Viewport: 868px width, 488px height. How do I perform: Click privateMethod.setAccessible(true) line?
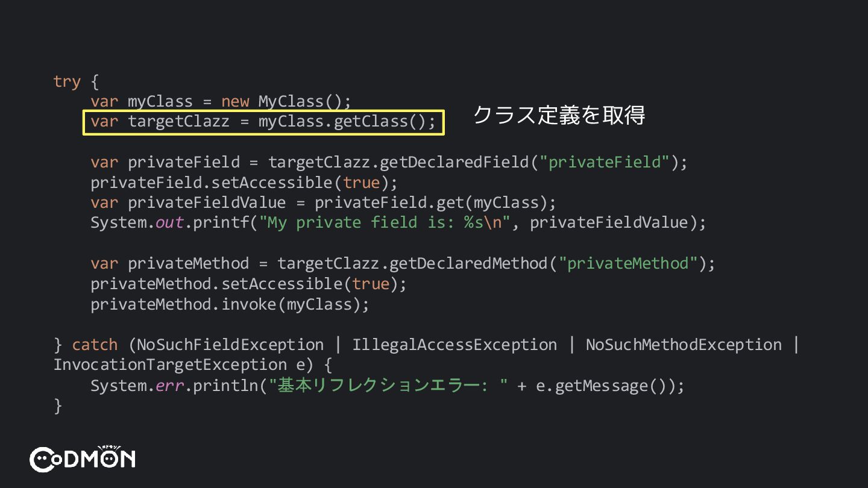(x=249, y=284)
